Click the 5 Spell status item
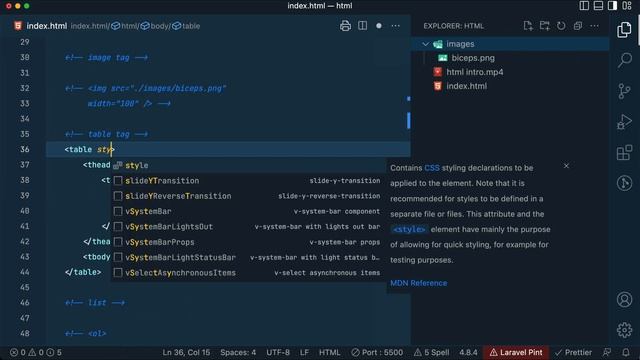640x360 pixels. 431,352
